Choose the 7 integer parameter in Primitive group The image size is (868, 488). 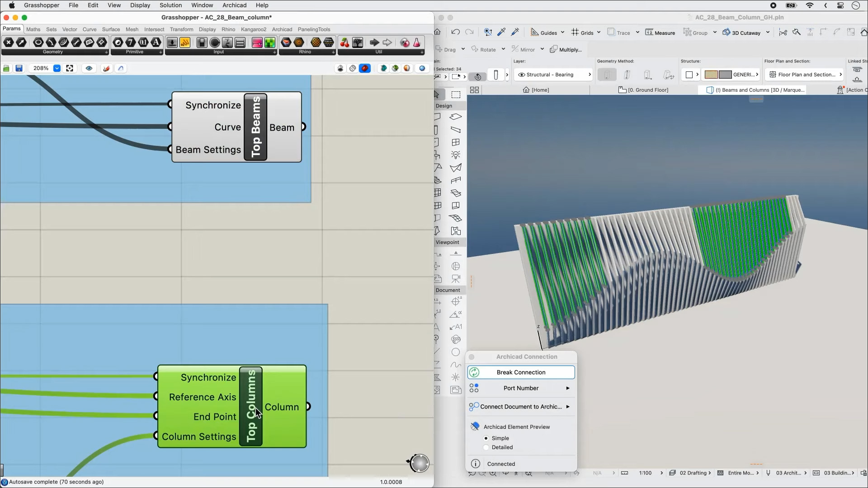point(131,42)
